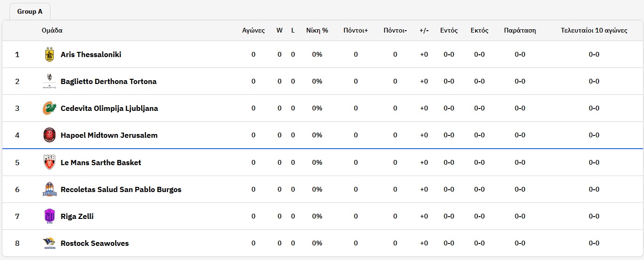Click the purple Riga Zelli logo
The image size is (644, 260).
[49, 217]
